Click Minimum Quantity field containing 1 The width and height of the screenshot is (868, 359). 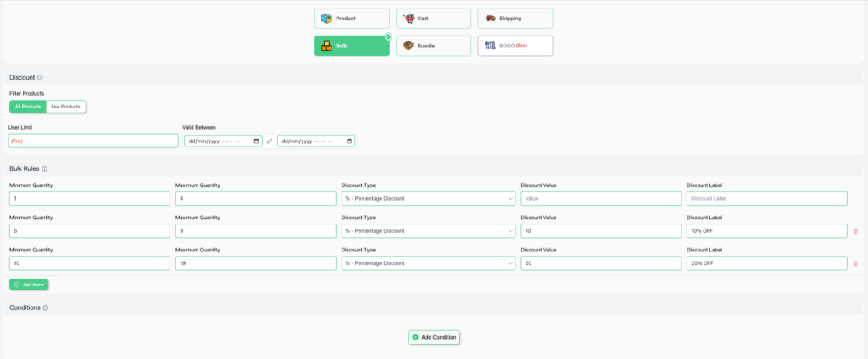tap(90, 199)
